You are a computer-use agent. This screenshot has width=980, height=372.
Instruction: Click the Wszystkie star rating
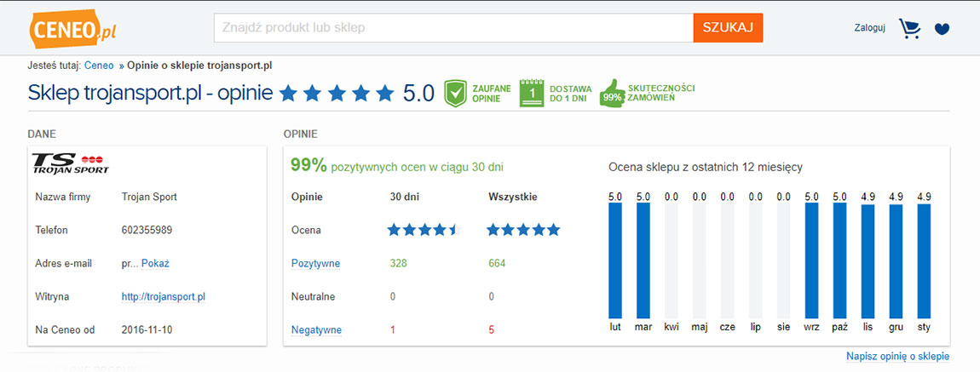coord(524,231)
